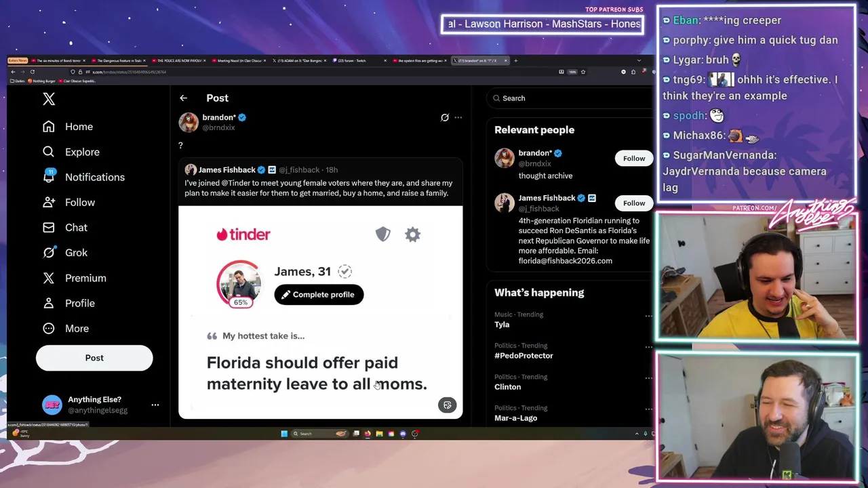Focus the X Search field
Viewport: 868px width, 488px height.
pyautogui.click(x=570, y=98)
